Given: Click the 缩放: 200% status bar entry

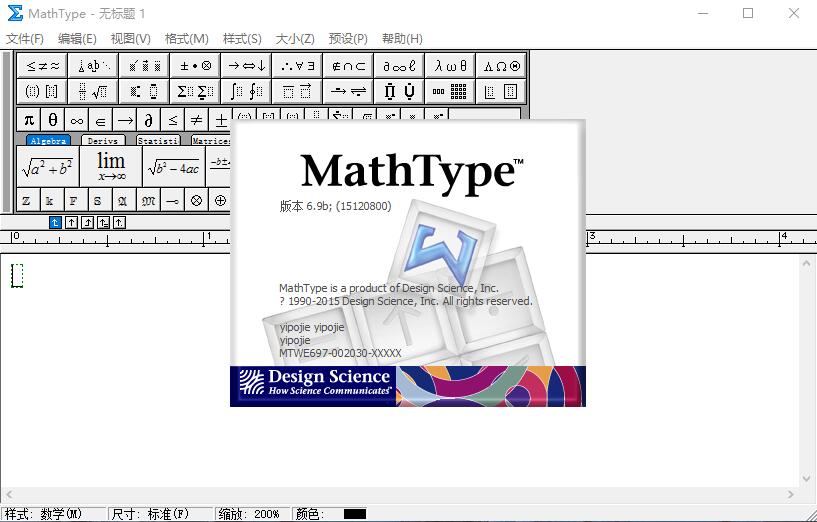Looking at the screenshot, I should (253, 514).
